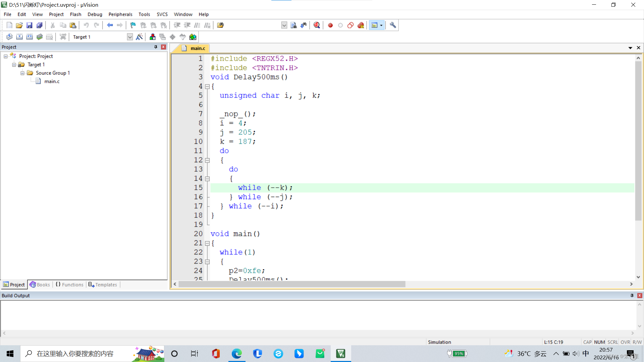Select main.c in the project tree
The width and height of the screenshot is (644, 362).
52,81
